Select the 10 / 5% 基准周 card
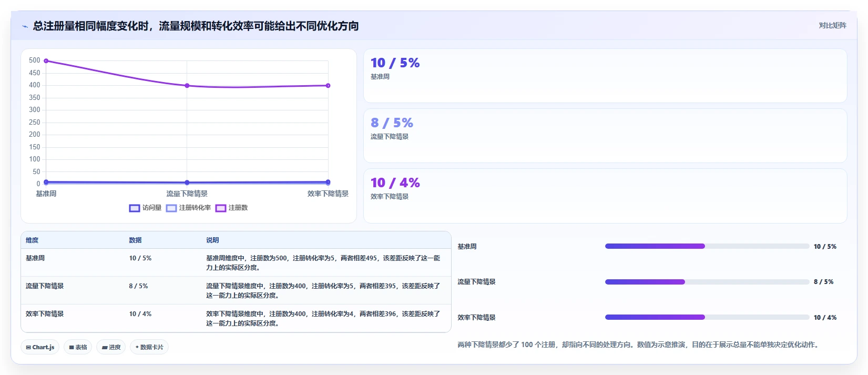The height and width of the screenshot is (375, 868). [605, 76]
